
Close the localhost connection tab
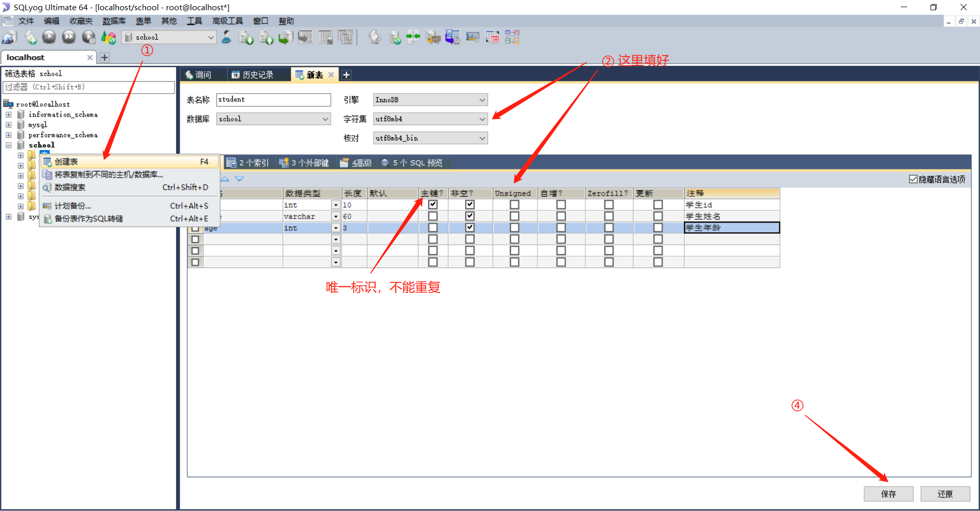tap(90, 58)
